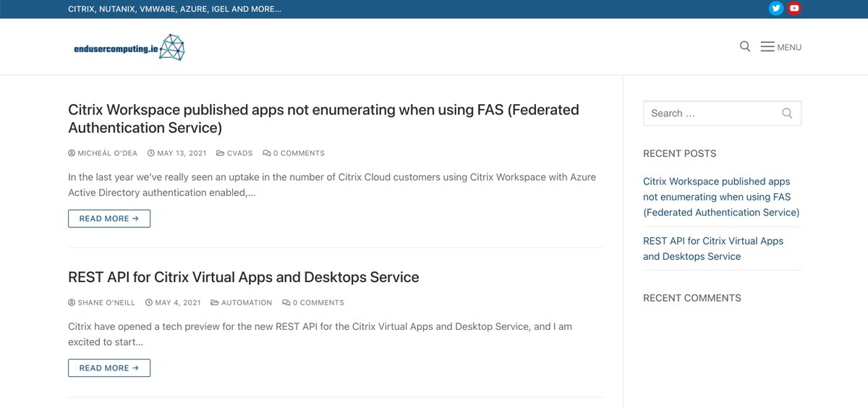
Task: Submit search with sidebar magnifier icon
Action: pyautogui.click(x=787, y=113)
